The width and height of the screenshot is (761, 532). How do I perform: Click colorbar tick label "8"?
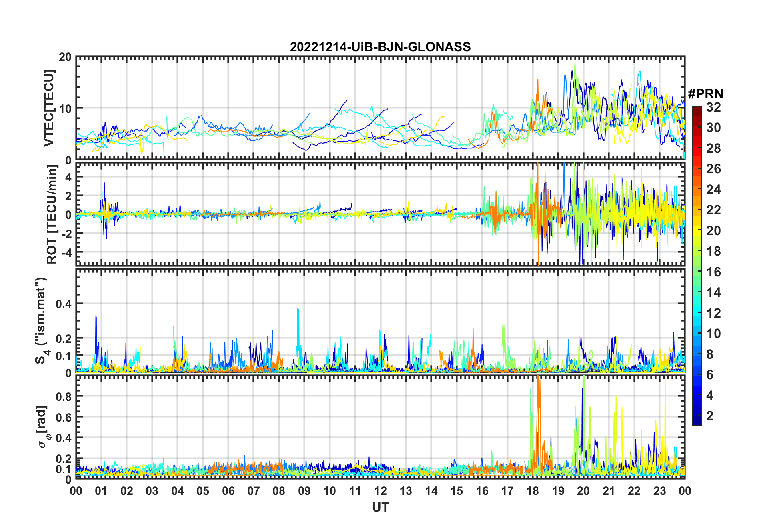point(710,354)
